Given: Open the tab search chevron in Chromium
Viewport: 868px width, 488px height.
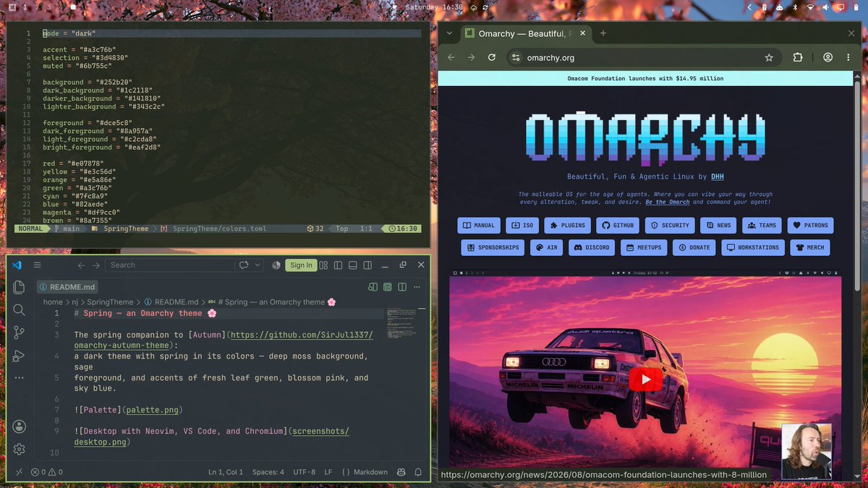Looking at the screenshot, I should pyautogui.click(x=449, y=33).
